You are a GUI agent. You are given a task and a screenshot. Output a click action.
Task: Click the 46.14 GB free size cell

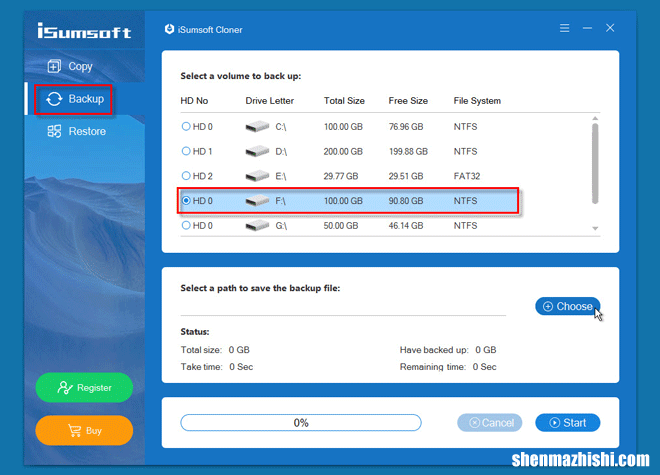click(x=406, y=226)
